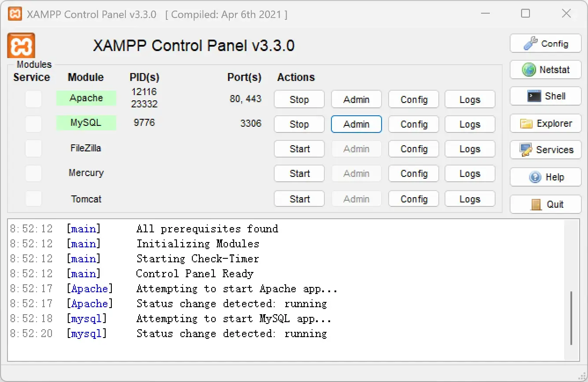Open Tomcat Config options
The image size is (588, 382).
tap(413, 199)
